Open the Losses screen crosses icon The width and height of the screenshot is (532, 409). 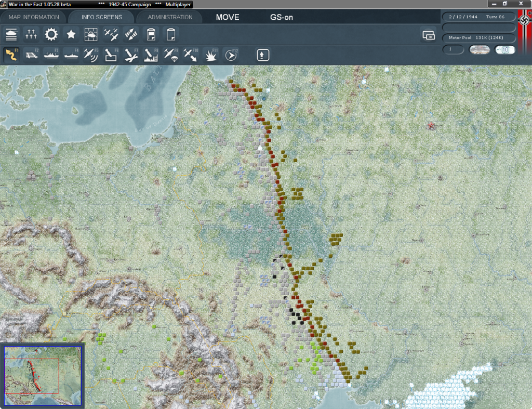pyautogui.click(x=31, y=35)
